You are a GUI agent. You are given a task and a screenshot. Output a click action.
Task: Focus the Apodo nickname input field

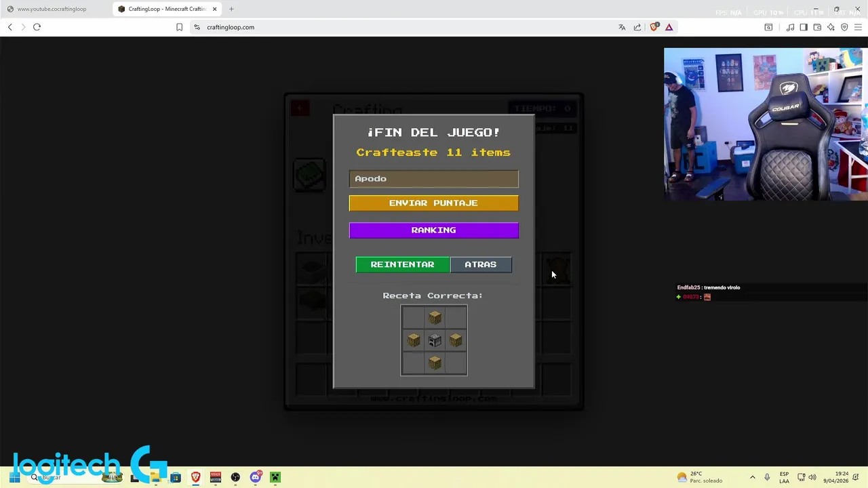433,178
